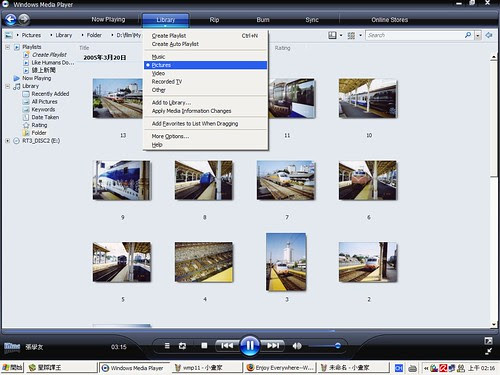Select Now Playing in sidebar
Screen dimensions: 500x375
click(x=36, y=78)
